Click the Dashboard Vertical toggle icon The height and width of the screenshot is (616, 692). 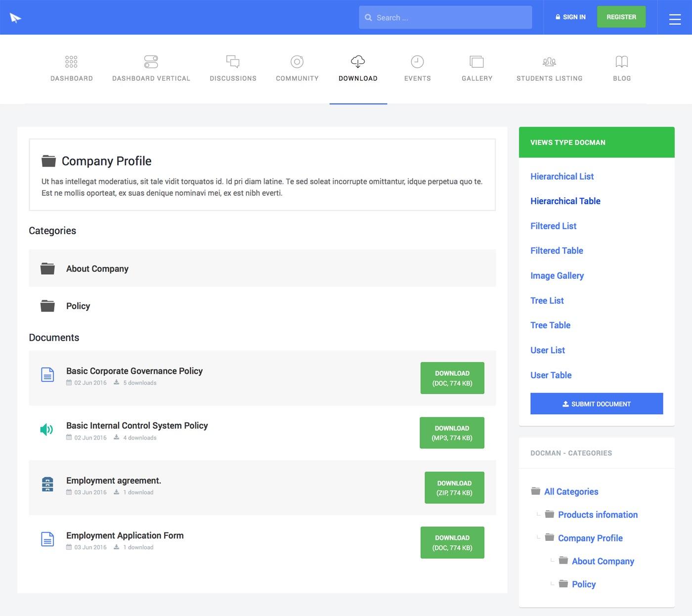coord(151,62)
